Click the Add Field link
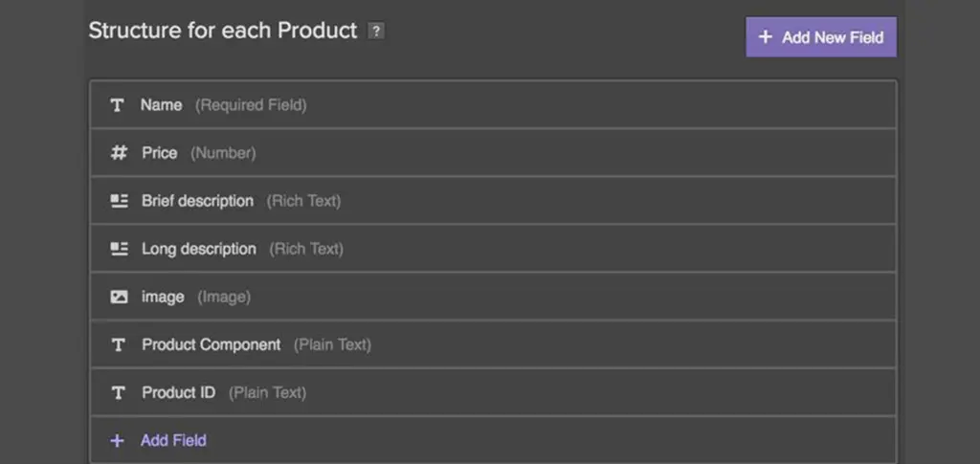980x464 pixels. [173, 440]
